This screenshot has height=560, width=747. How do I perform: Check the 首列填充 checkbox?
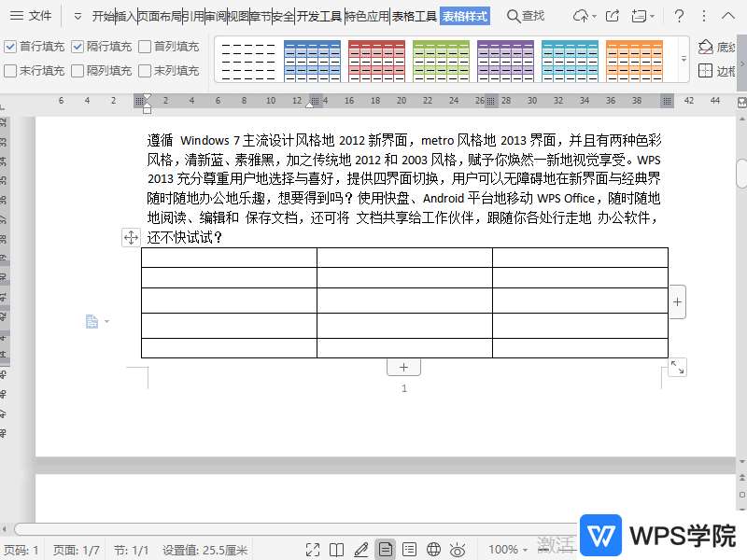pyautogui.click(x=145, y=47)
